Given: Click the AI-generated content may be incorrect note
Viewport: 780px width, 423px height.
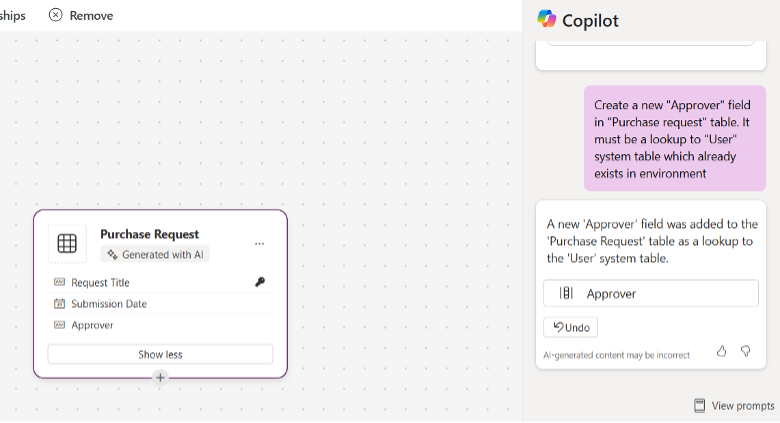Looking at the screenshot, I should pyautogui.click(x=616, y=355).
